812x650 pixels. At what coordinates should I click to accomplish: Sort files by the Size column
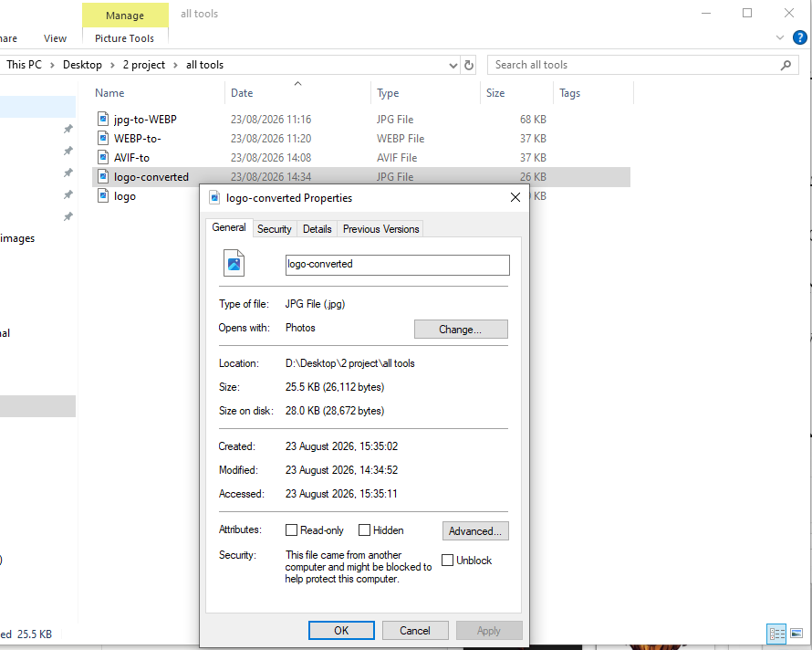click(x=516, y=93)
